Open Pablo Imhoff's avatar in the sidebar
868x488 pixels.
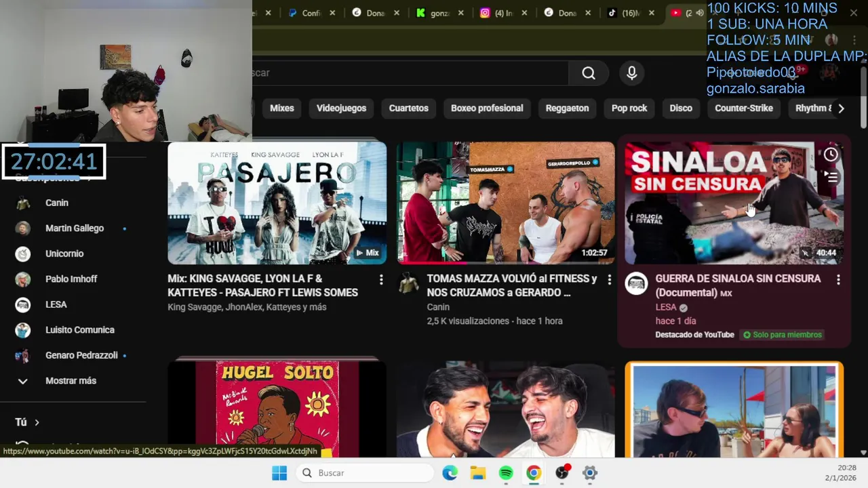[23, 279]
